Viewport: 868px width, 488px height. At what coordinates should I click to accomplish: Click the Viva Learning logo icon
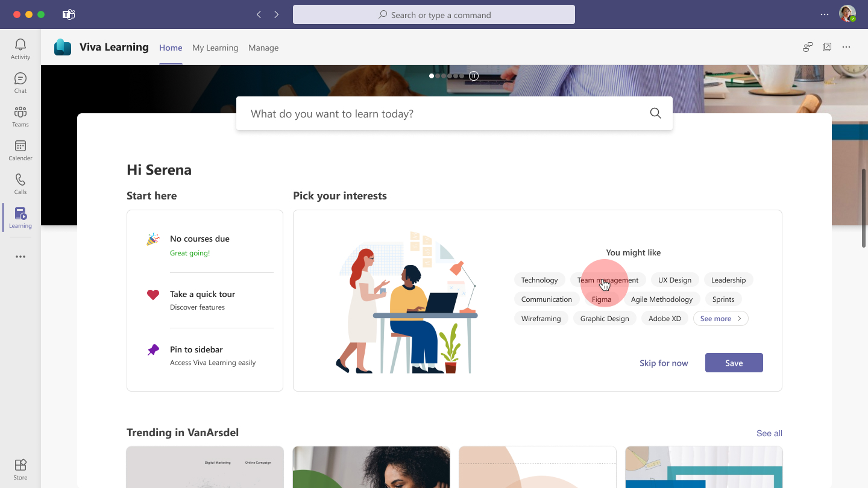point(63,47)
